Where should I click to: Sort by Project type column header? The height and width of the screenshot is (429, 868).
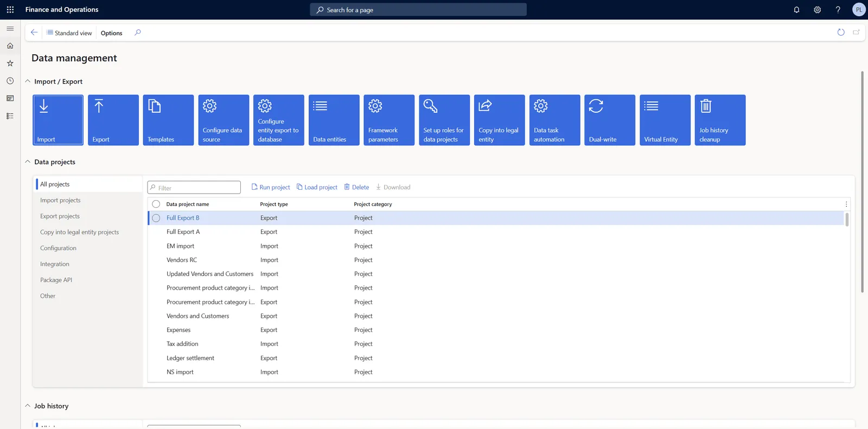coord(274,204)
